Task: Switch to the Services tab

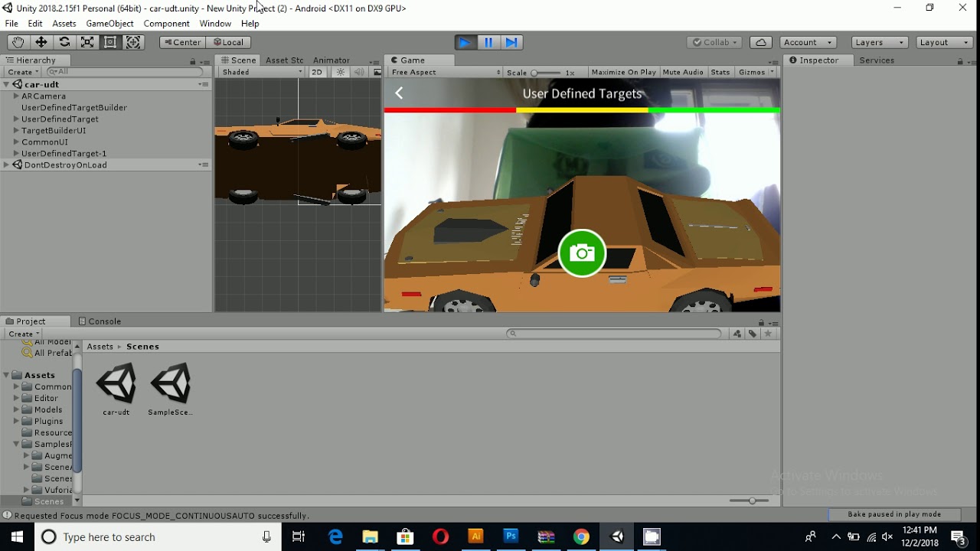Action: (877, 60)
